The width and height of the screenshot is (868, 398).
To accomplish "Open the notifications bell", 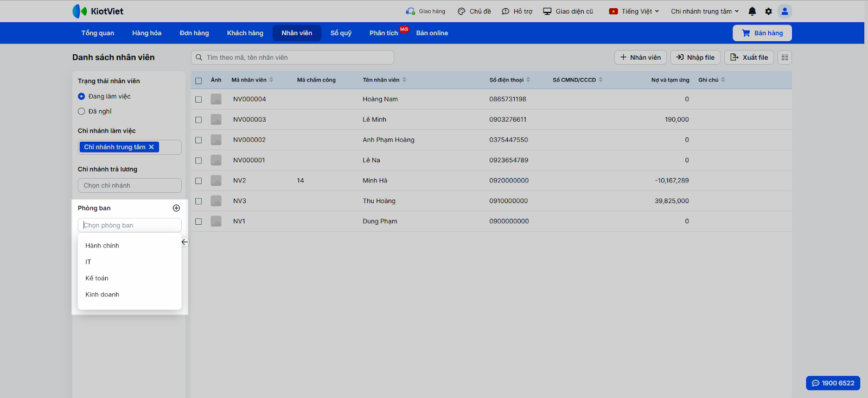I will (752, 11).
